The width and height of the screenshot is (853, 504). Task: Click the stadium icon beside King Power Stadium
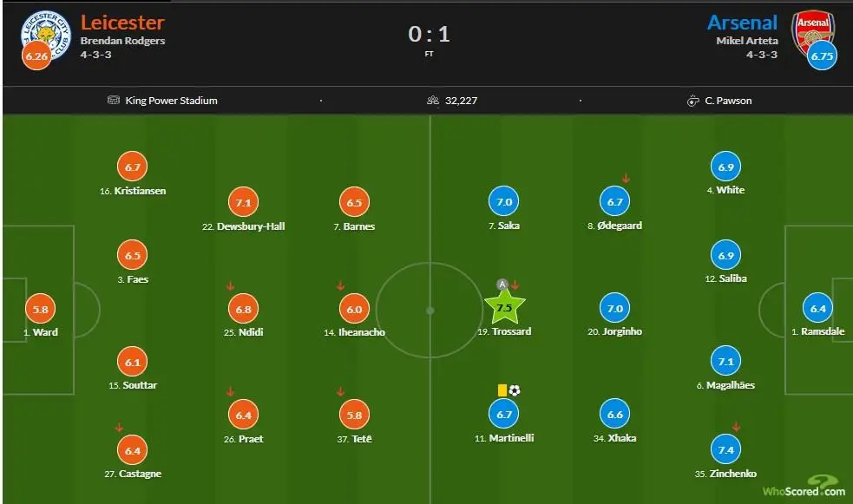[113, 100]
